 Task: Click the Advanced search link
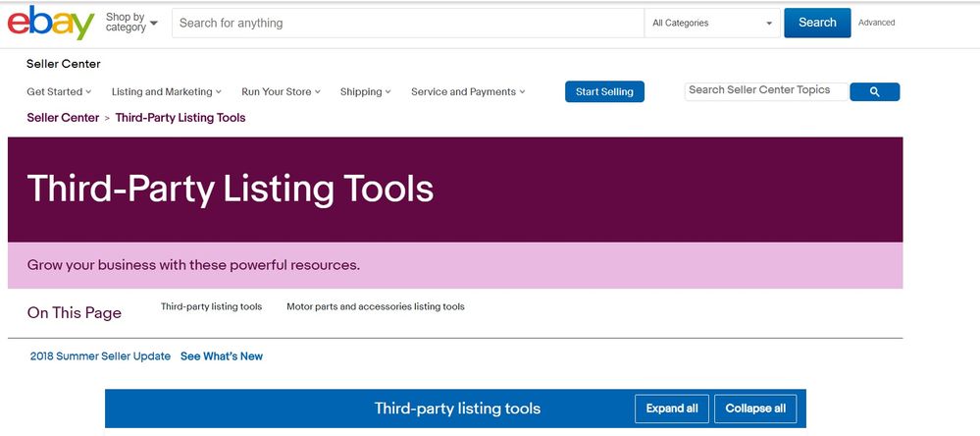click(876, 23)
